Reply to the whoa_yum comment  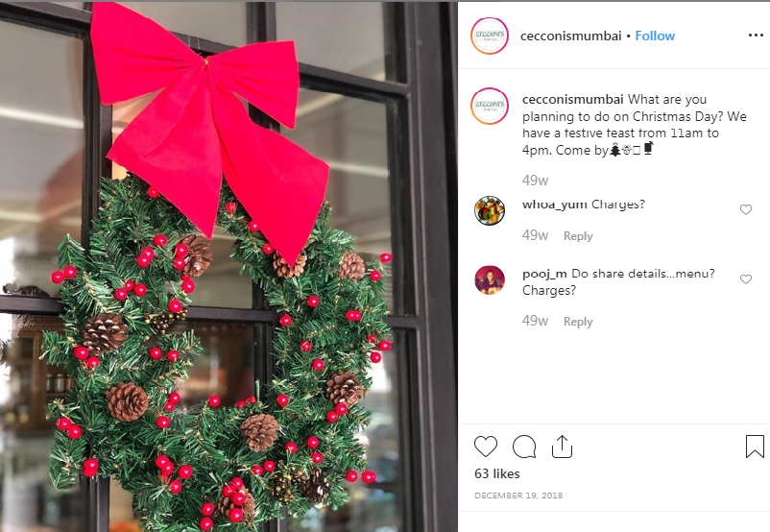pyautogui.click(x=578, y=236)
